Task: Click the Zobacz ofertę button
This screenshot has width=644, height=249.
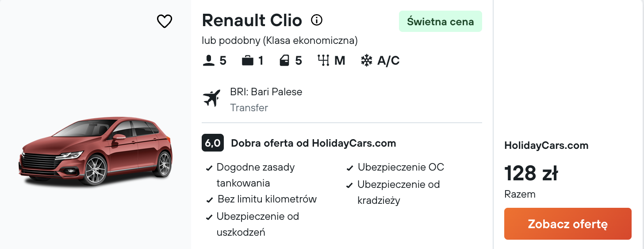Action: (568, 224)
